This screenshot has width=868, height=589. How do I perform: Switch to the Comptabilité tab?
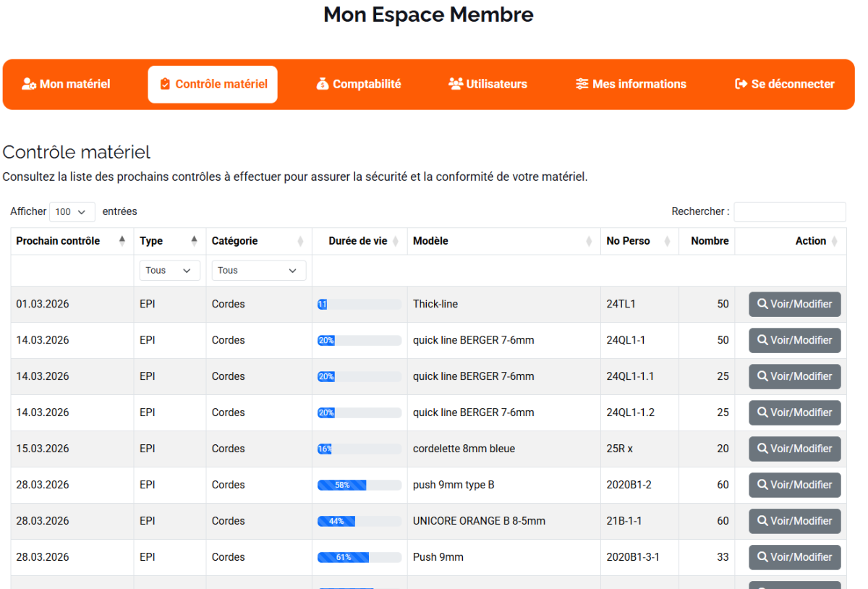[359, 84]
